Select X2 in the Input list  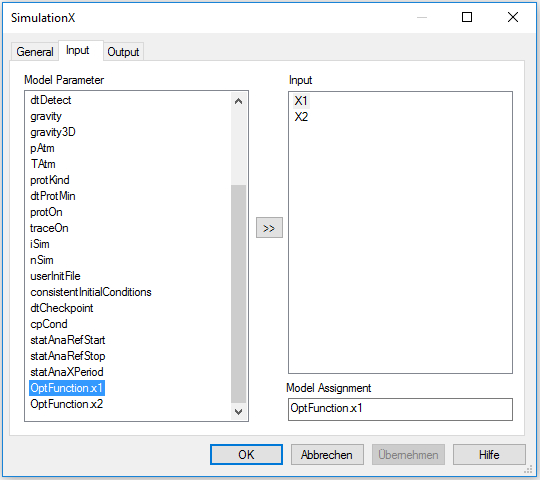301,117
